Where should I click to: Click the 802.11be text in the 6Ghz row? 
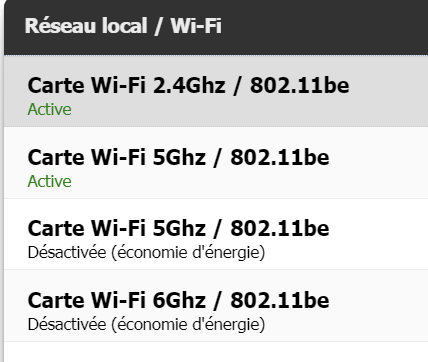point(280,300)
